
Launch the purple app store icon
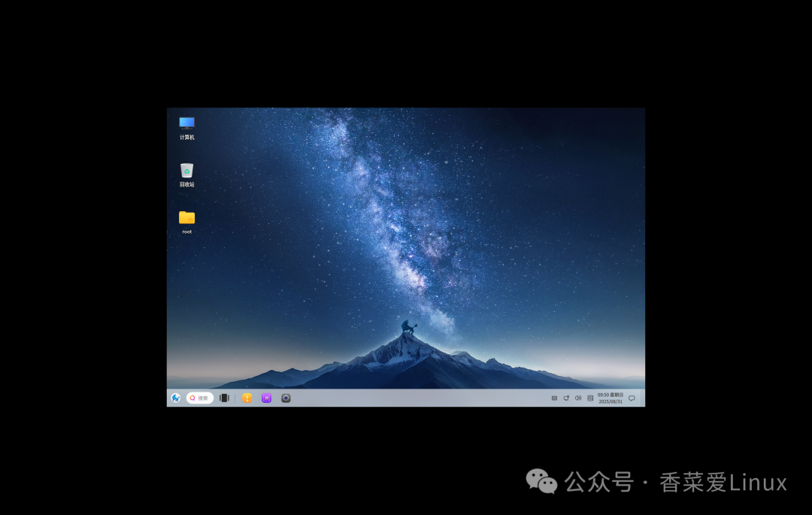coord(267,398)
